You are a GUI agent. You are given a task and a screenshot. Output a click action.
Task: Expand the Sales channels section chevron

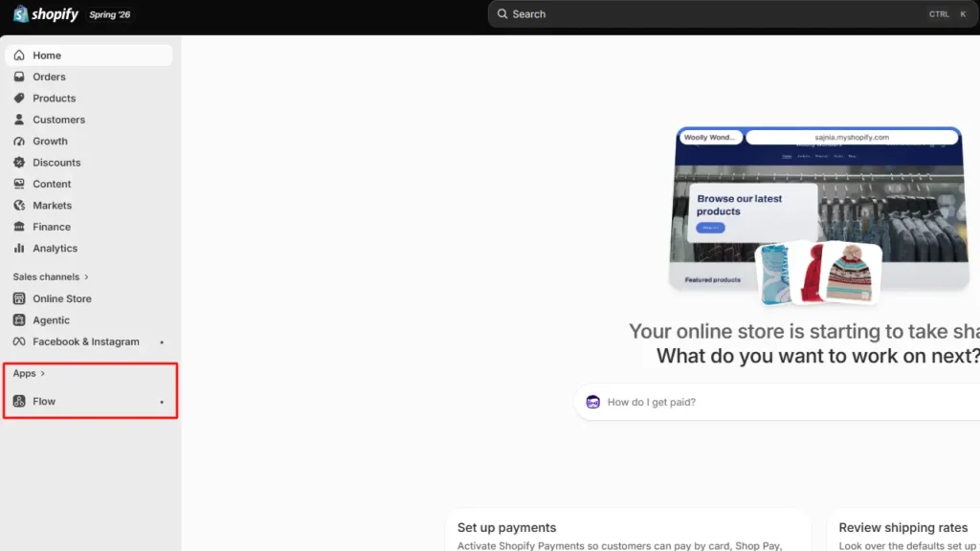point(86,276)
